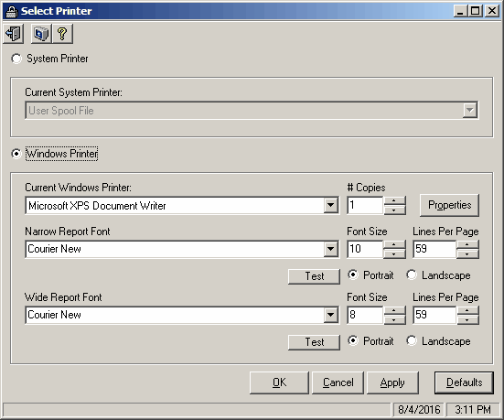This screenshot has width=504, height=420.
Task: Maximize the Select Printer window
Action: pyautogui.click(x=475, y=11)
